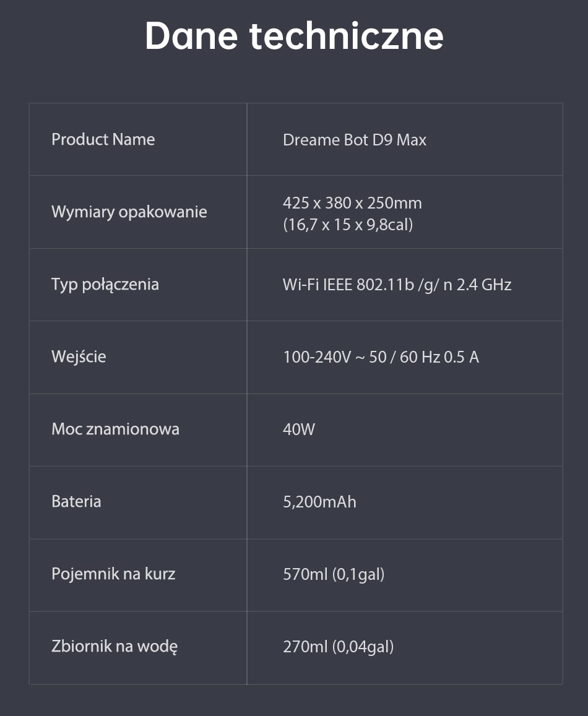The image size is (588, 716).
Task: Click the '570ml (0,1gal)' value
Action: [333, 574]
